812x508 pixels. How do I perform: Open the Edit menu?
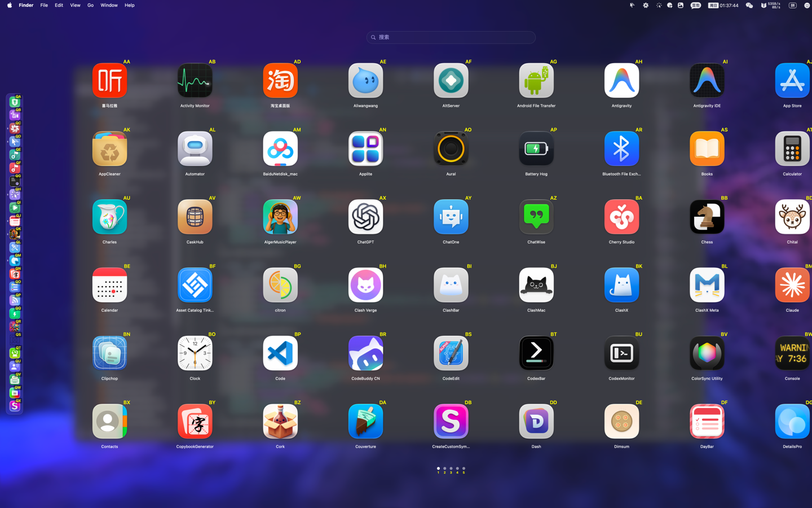(59, 5)
